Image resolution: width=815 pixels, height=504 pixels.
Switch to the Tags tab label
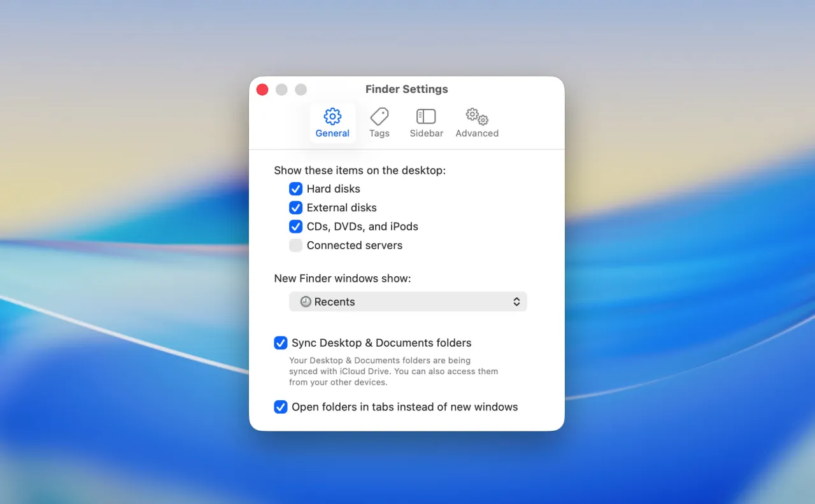tap(379, 134)
